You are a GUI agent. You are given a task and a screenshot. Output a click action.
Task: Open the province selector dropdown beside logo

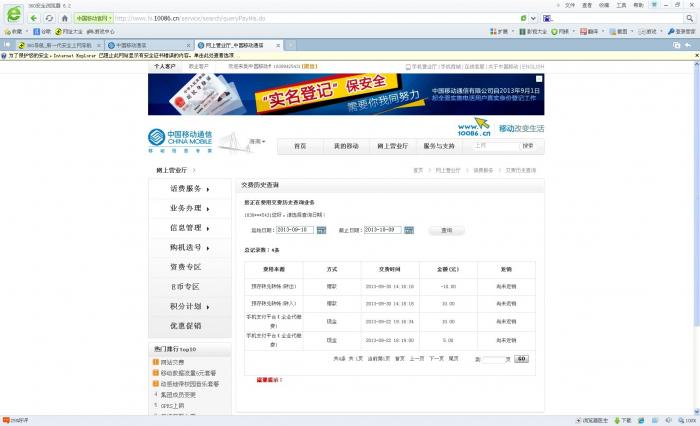point(257,141)
